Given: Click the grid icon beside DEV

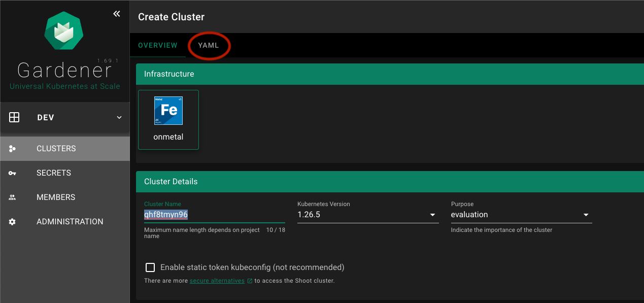Looking at the screenshot, I should pyautogui.click(x=14, y=117).
